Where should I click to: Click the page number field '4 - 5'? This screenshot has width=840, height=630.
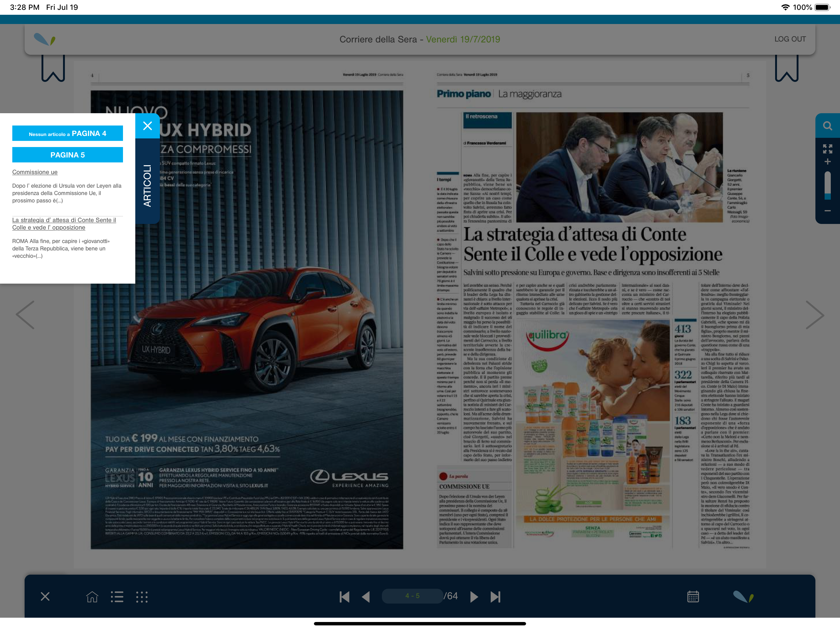coord(412,596)
